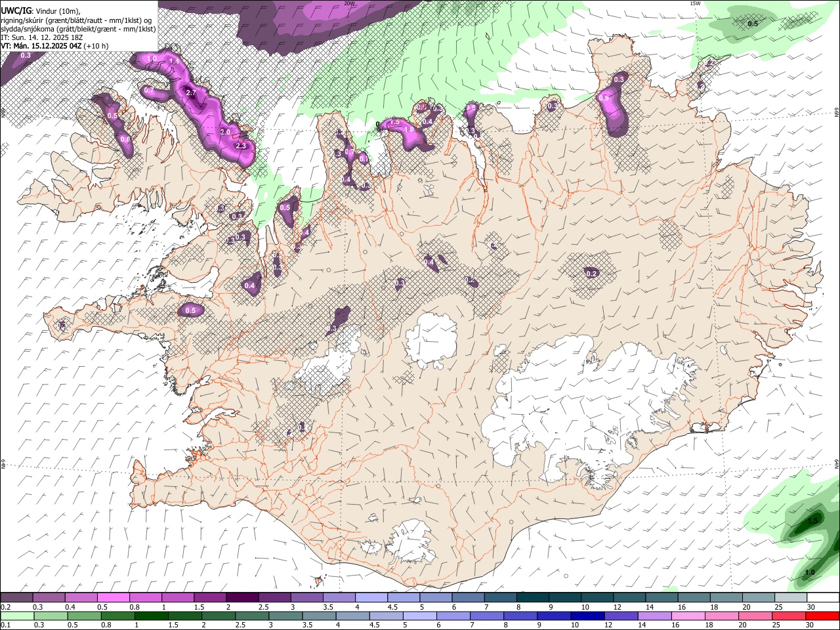The image size is (840, 630).
Task: Click the "1.5" value in the green southeast rain area
Action: pos(812,520)
